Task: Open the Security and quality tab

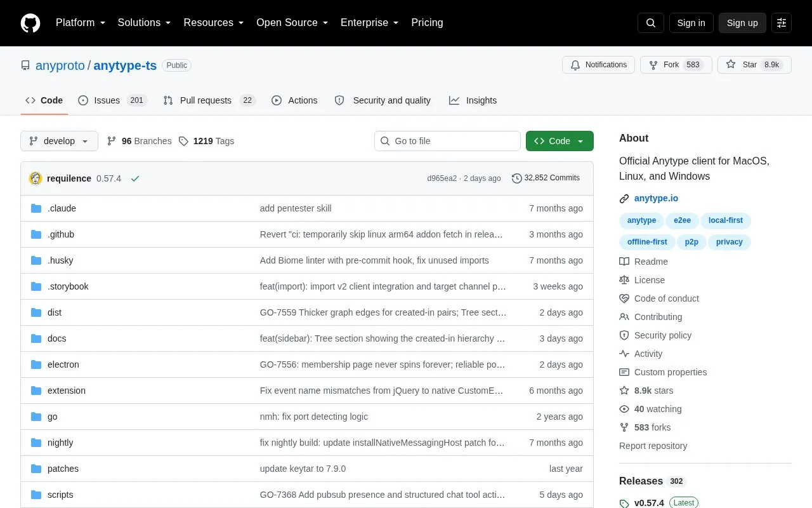Action: [x=383, y=100]
